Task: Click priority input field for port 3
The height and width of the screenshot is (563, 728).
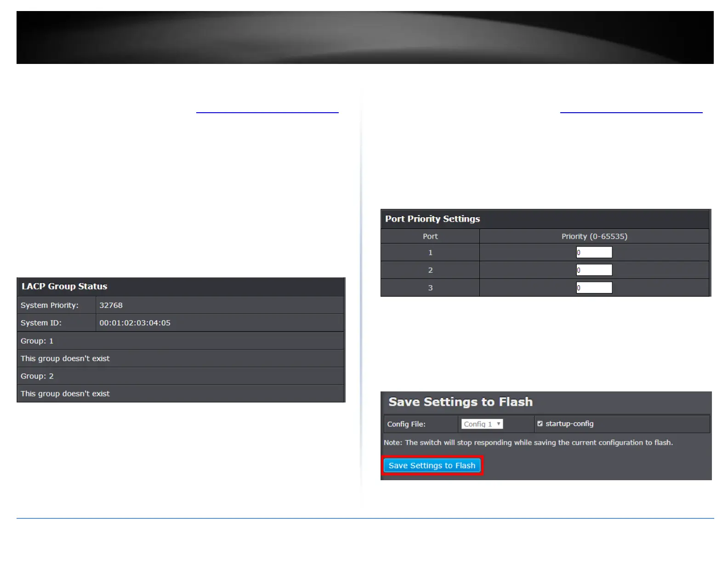Action: [594, 287]
